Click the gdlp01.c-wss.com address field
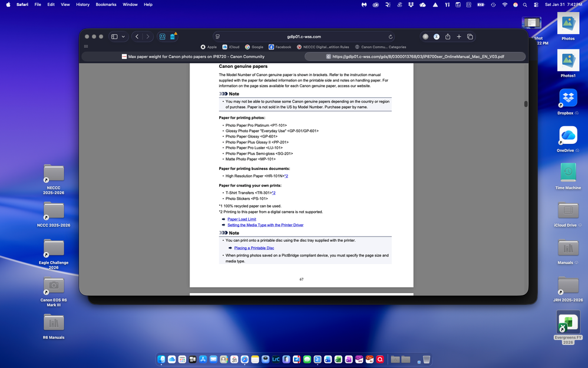588x368 pixels. (x=304, y=37)
